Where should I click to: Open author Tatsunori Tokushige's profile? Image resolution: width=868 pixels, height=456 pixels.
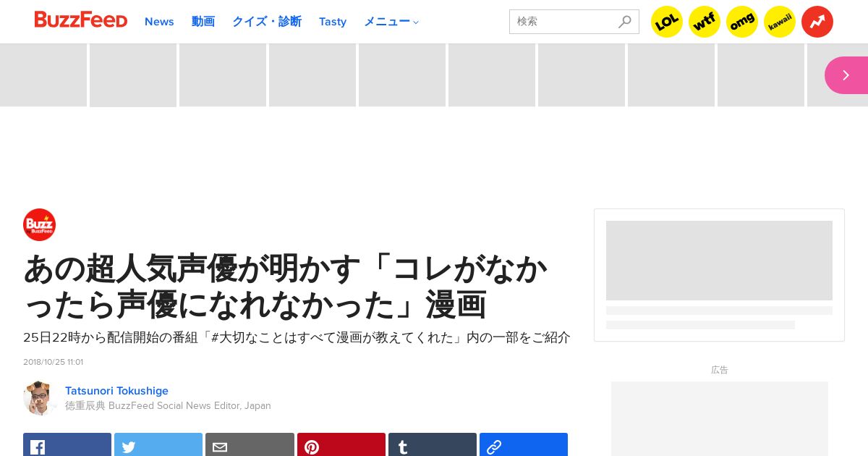coord(116,391)
